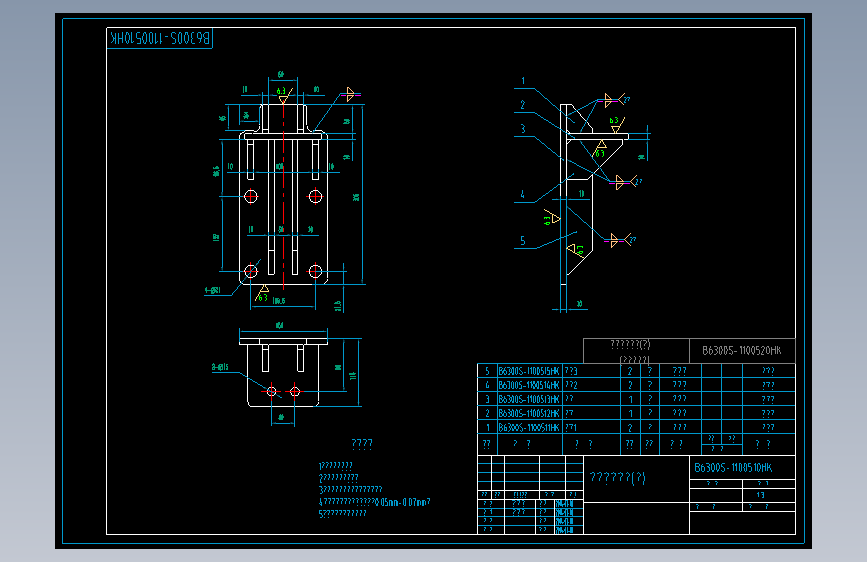Viewport: 867px width, 562px height.
Task: Click the 2-Ø15 hole callout text
Action: click(220, 367)
